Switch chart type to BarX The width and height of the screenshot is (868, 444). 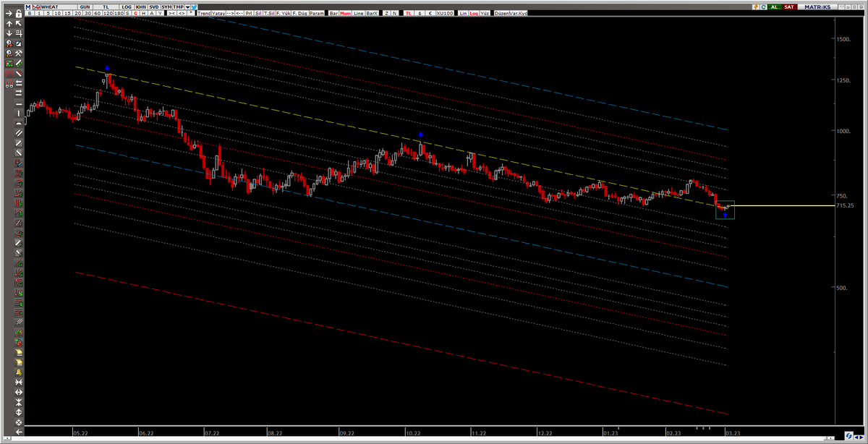[372, 14]
